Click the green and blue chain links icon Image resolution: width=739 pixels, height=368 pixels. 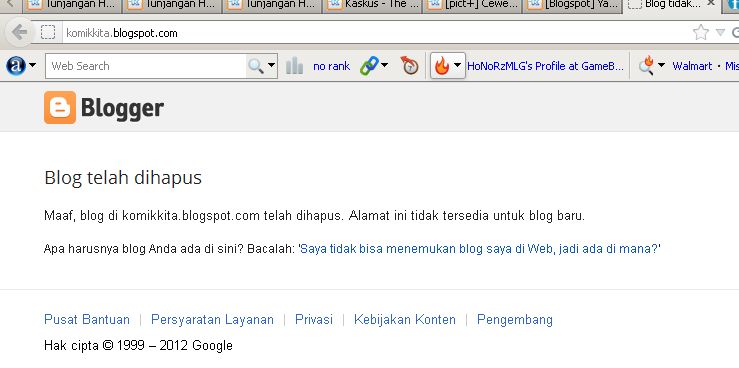point(369,65)
